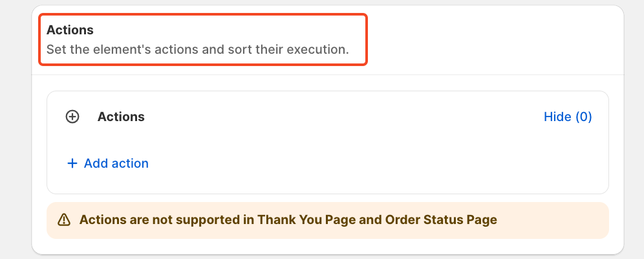Click the Thank You Page warning message text
Viewport: 644px width, 259px height.
(288, 220)
